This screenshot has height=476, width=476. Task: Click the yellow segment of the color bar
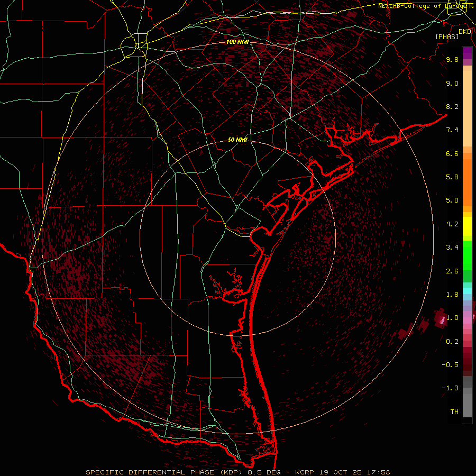click(x=467, y=226)
